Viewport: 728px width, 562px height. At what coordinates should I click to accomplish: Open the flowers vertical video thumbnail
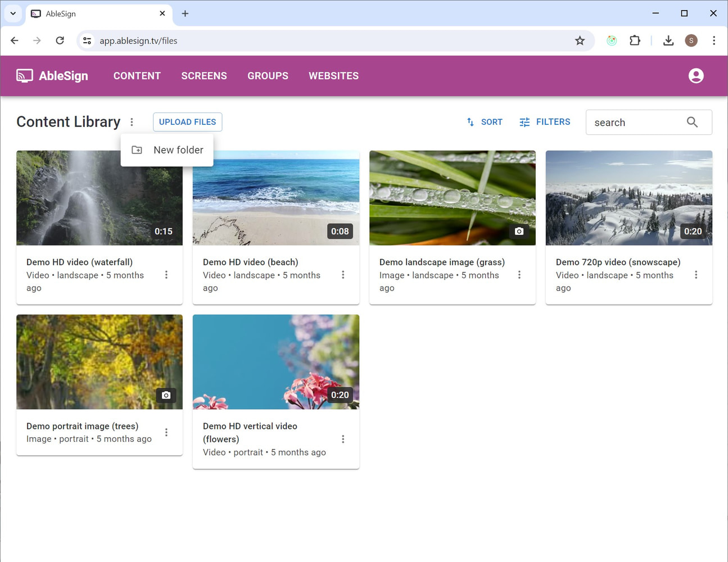(x=275, y=362)
